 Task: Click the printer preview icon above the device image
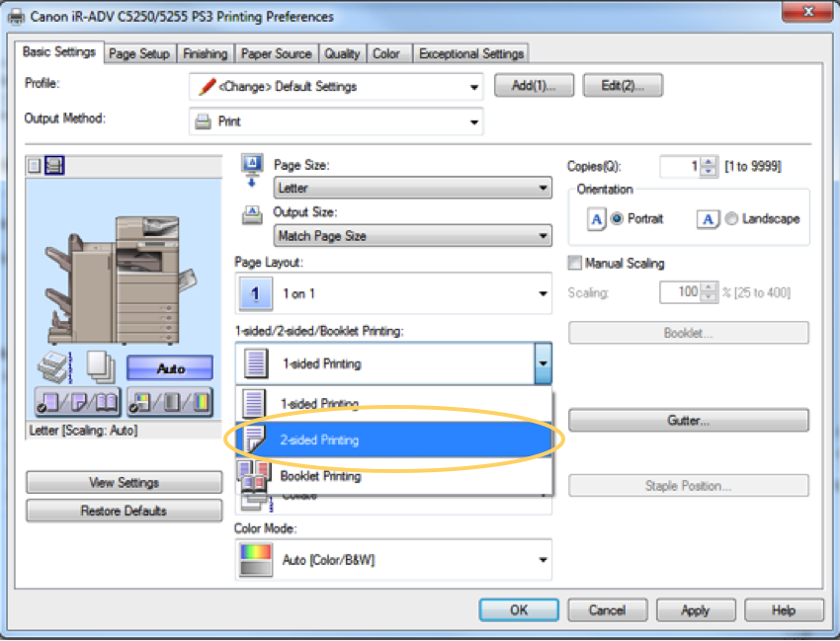point(54,166)
